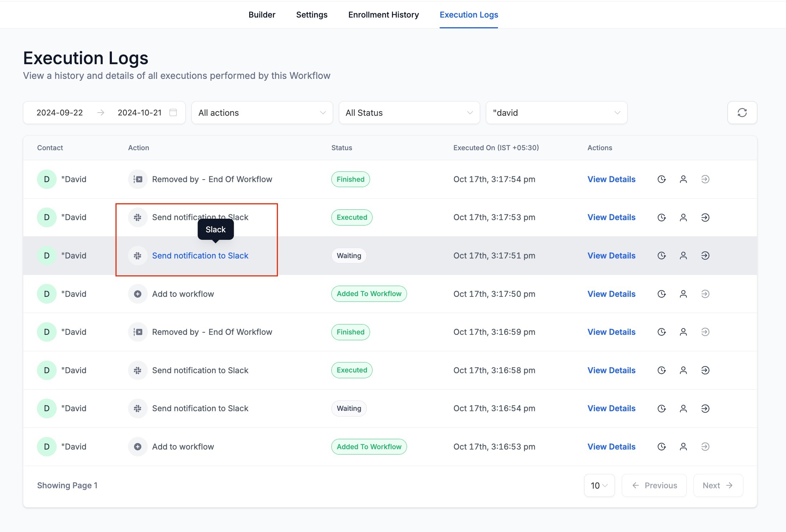Screen dimensions: 786x532
Task: Click End Of Workflow removal icon at 3:16:59 pm
Action: tap(138, 332)
